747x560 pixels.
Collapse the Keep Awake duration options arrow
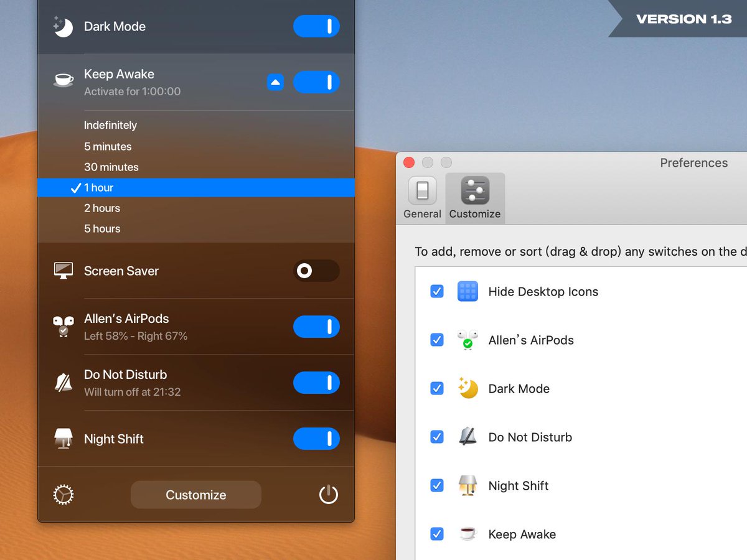click(275, 82)
